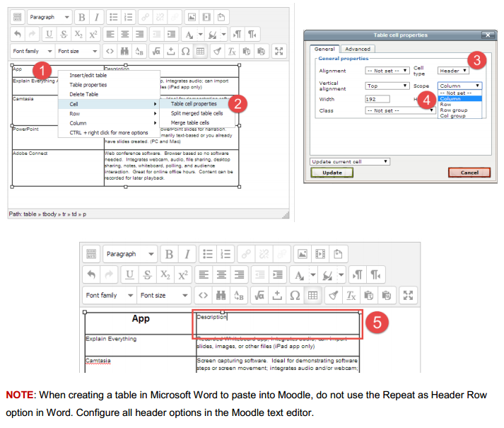Click the align right icon in the top editor
Screen dimensions: 504x428
[139, 34]
